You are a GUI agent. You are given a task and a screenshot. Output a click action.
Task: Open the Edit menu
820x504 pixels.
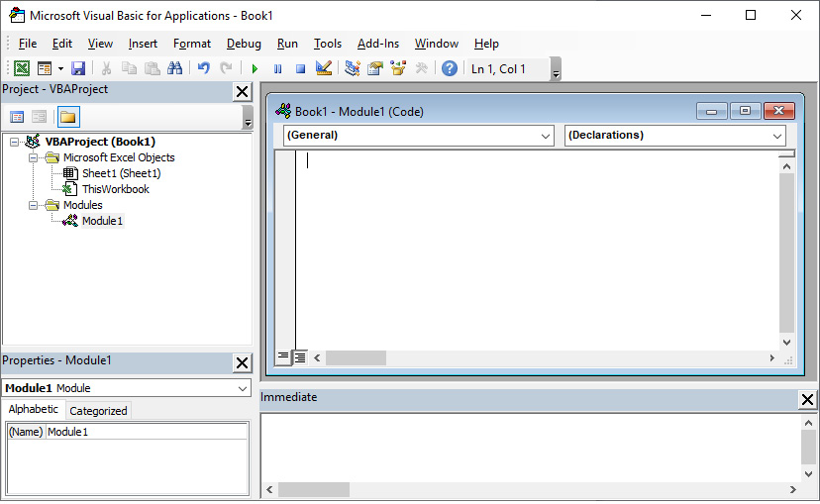(x=62, y=44)
